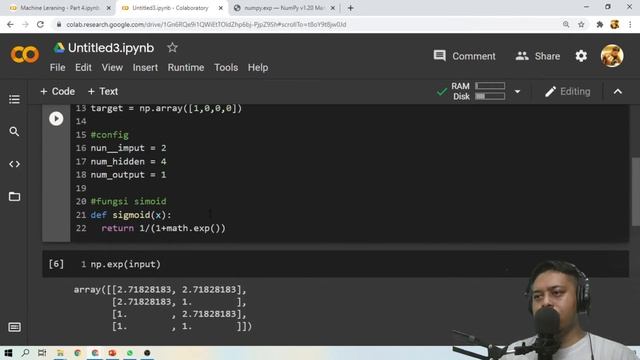Open the Tools menu
Image resolution: width=640 pixels, height=360 pixels.
(x=226, y=67)
